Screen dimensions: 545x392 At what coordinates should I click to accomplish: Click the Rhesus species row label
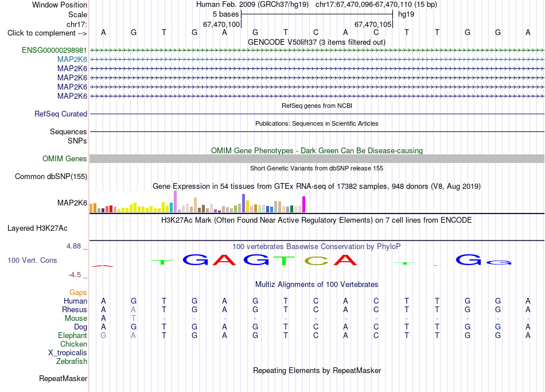[75, 309]
